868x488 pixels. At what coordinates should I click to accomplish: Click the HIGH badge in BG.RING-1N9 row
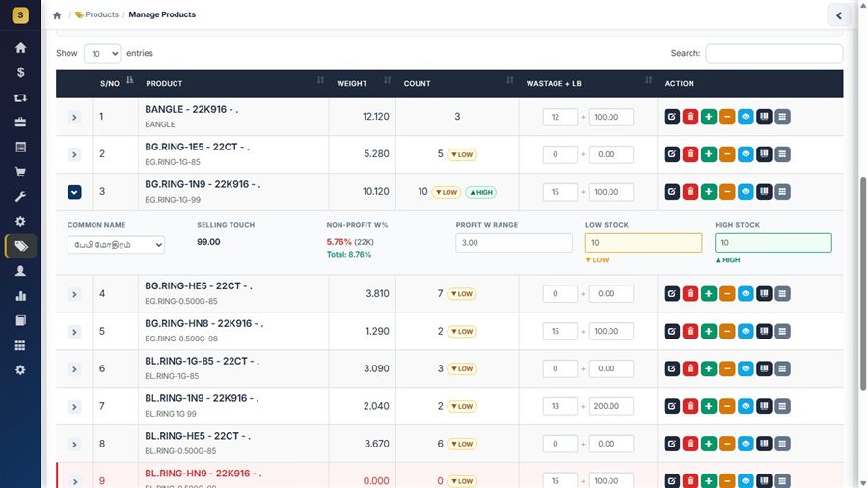(480, 193)
